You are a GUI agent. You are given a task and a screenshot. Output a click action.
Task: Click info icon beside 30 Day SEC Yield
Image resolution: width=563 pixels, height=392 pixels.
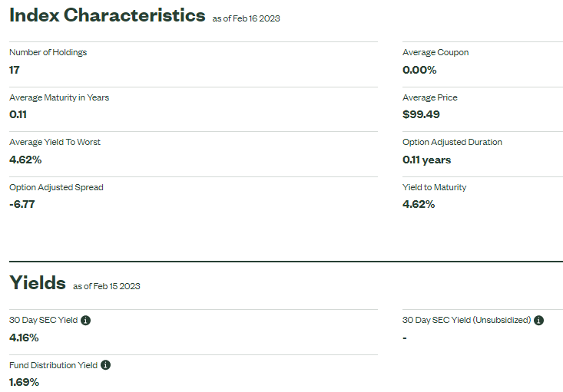click(85, 320)
